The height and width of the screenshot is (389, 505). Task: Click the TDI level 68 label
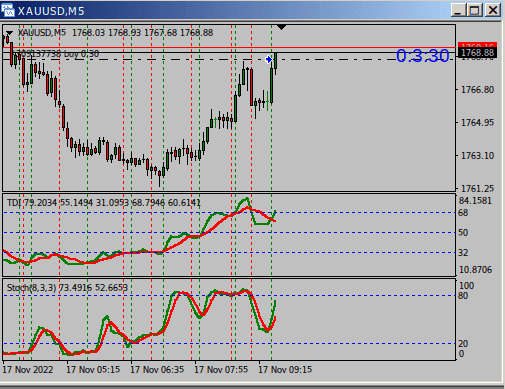463,213
